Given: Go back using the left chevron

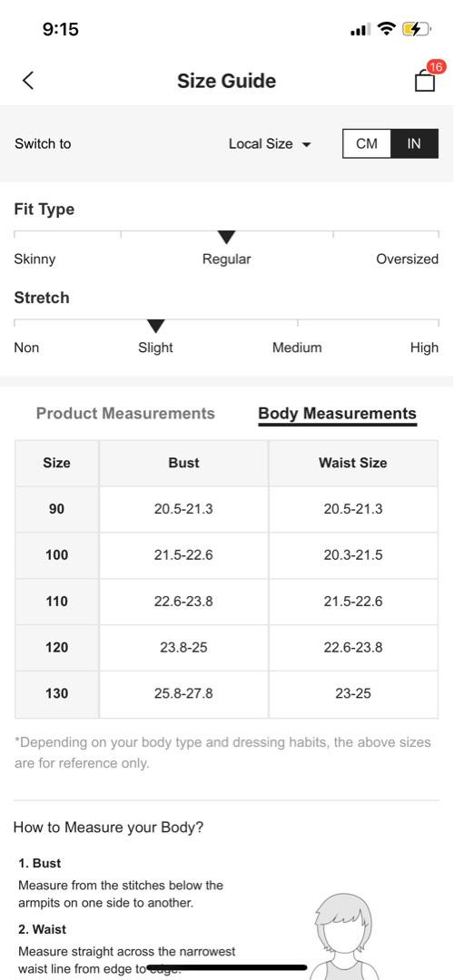Looking at the screenshot, I should tap(28, 81).
